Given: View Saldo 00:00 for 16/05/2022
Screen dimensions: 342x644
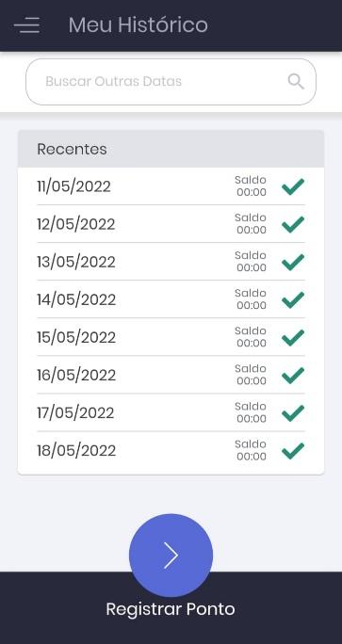Looking at the screenshot, I should (x=251, y=375).
